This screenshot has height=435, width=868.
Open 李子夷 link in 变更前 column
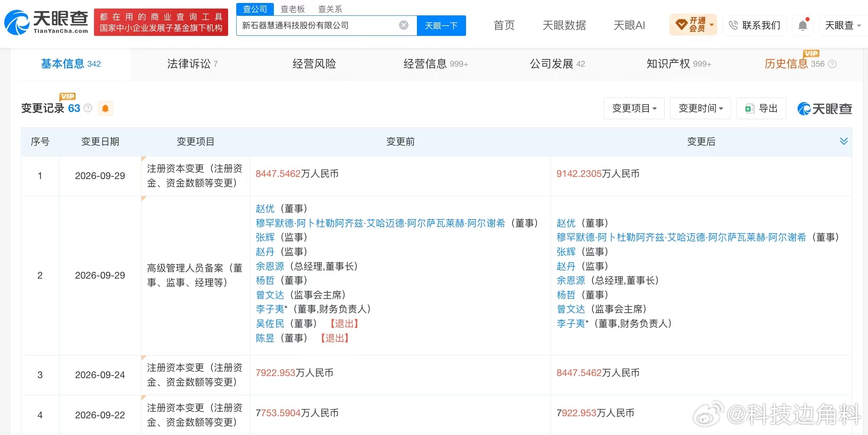[x=270, y=309]
